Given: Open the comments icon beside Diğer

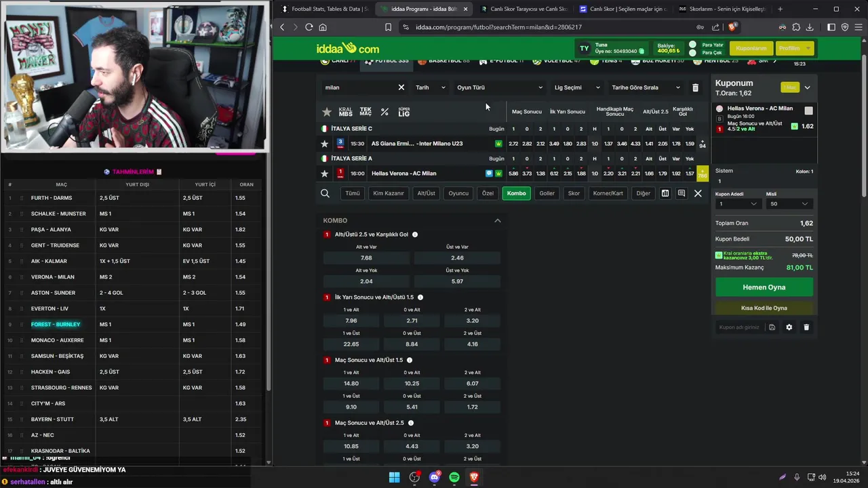Looking at the screenshot, I should [x=682, y=193].
